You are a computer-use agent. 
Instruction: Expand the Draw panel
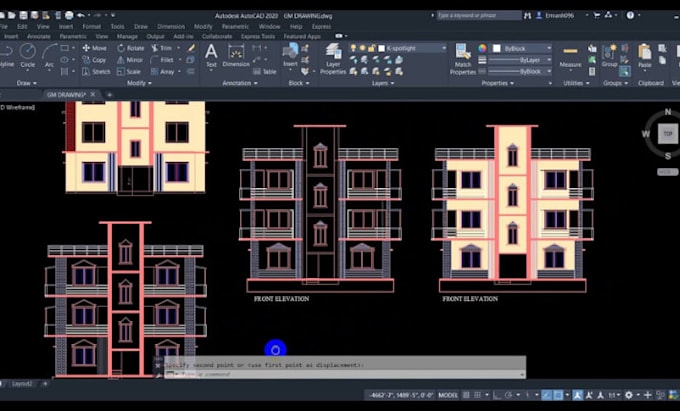[27, 83]
